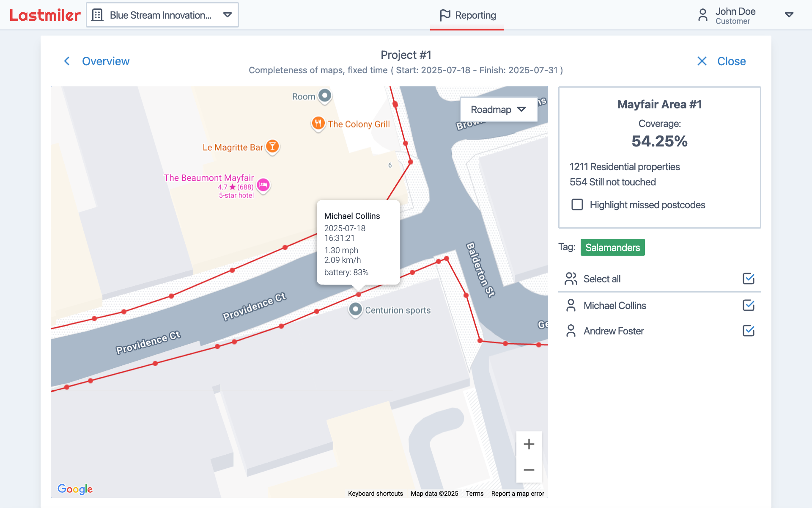Open the Roadmap map type dropdown
The image size is (812, 508).
point(498,110)
